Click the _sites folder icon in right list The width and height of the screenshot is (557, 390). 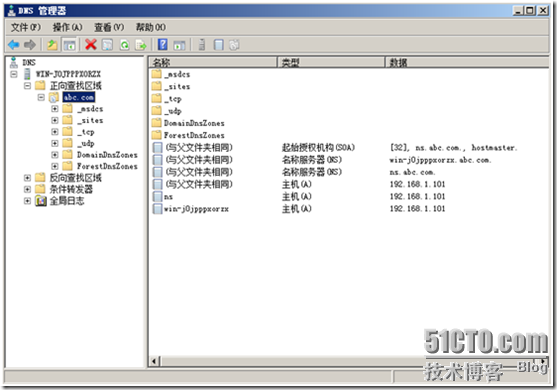[x=156, y=86]
